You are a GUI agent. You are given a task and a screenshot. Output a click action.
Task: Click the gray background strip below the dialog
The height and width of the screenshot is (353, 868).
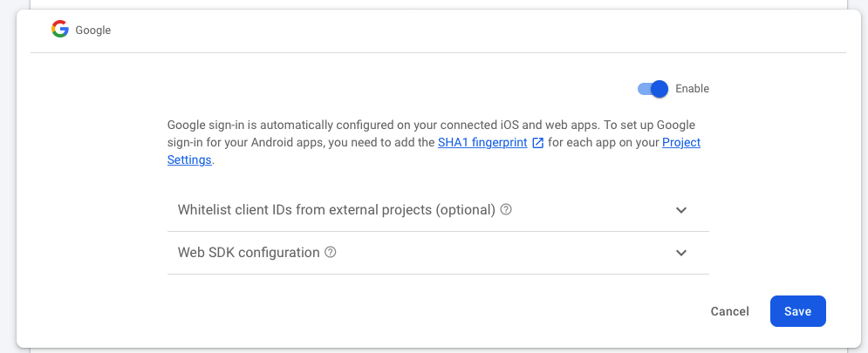point(436,350)
